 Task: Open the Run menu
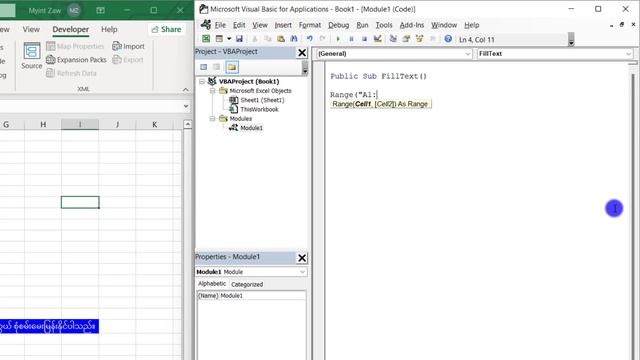(x=362, y=25)
